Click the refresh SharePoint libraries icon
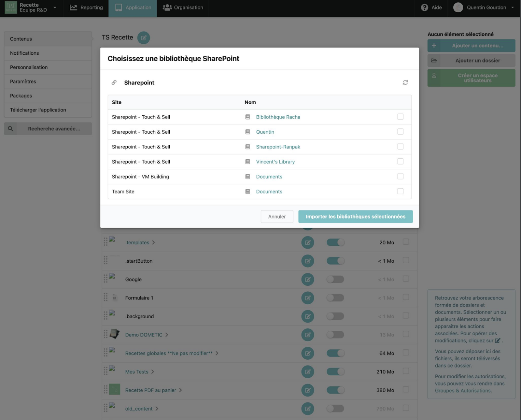The image size is (521, 420). pyautogui.click(x=405, y=82)
